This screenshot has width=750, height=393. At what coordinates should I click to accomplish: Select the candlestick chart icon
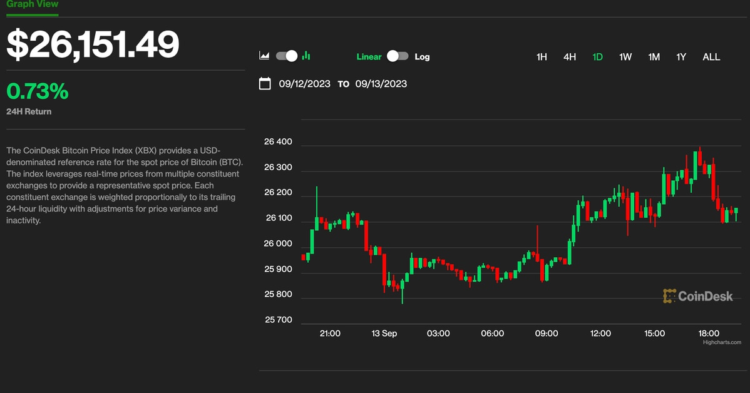pyautogui.click(x=306, y=56)
